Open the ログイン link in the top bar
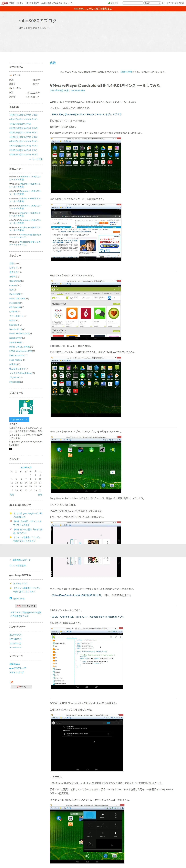Viewport: 186px width, 868px height. click(170, 3)
